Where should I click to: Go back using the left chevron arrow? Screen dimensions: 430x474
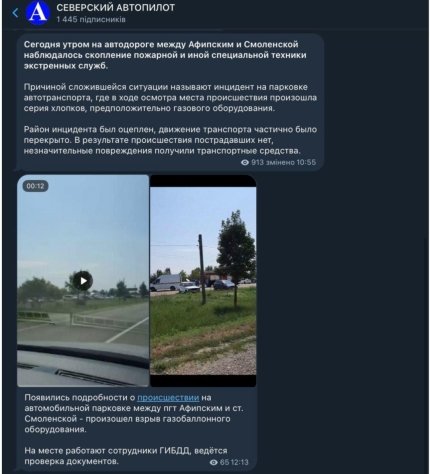(x=15, y=13)
